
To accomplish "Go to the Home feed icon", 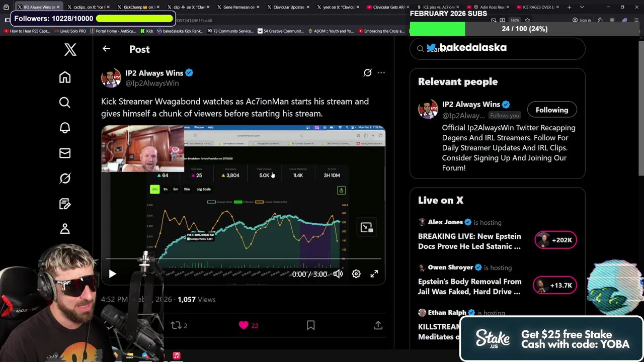I will pos(65,77).
